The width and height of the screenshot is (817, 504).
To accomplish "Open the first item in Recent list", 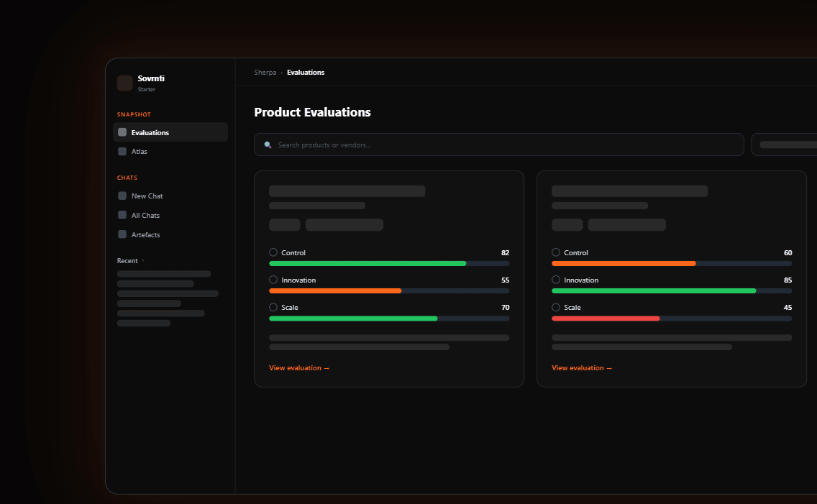I will pyautogui.click(x=164, y=274).
